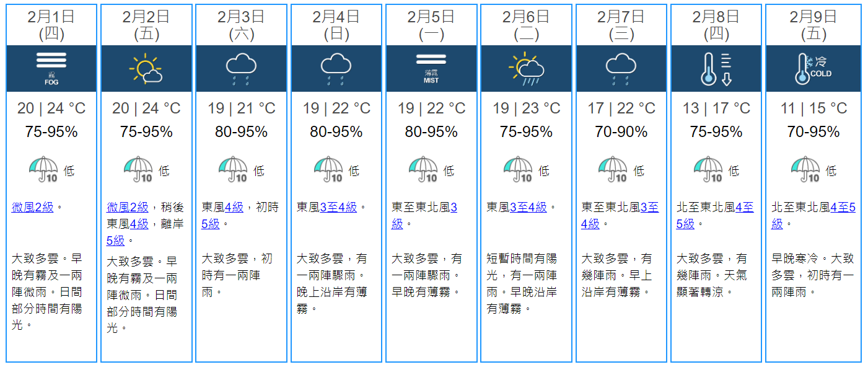Image resolution: width=868 pixels, height=367 pixels.
Task: Open the 3級 wind link under Feb 5
Action: [455, 208]
